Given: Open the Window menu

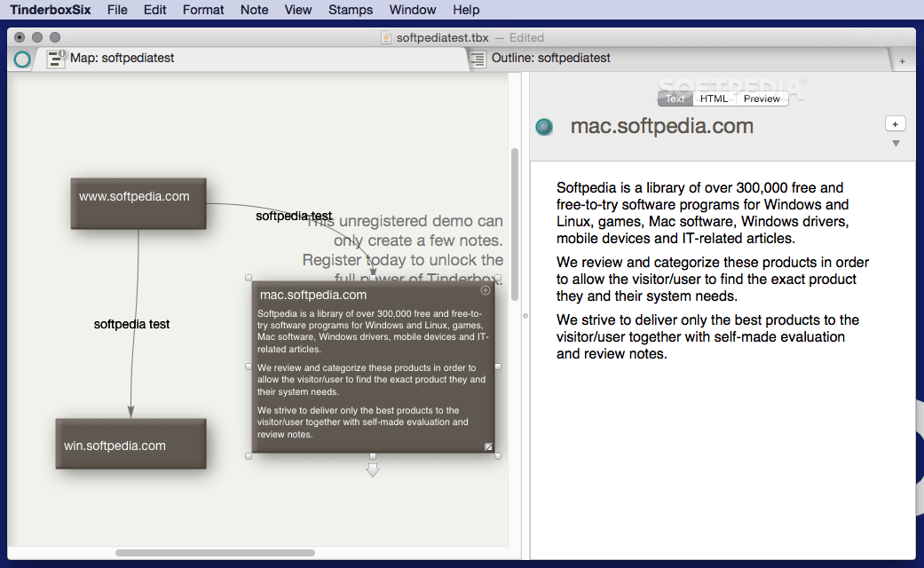Looking at the screenshot, I should click(x=413, y=10).
